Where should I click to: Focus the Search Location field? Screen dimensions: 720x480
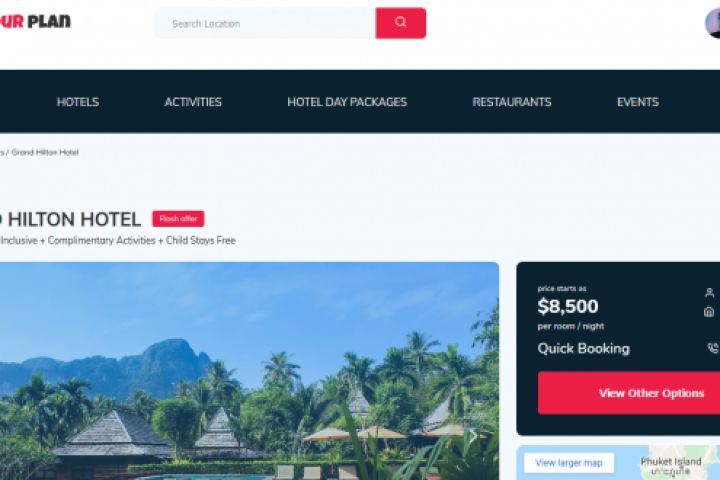pos(265,23)
